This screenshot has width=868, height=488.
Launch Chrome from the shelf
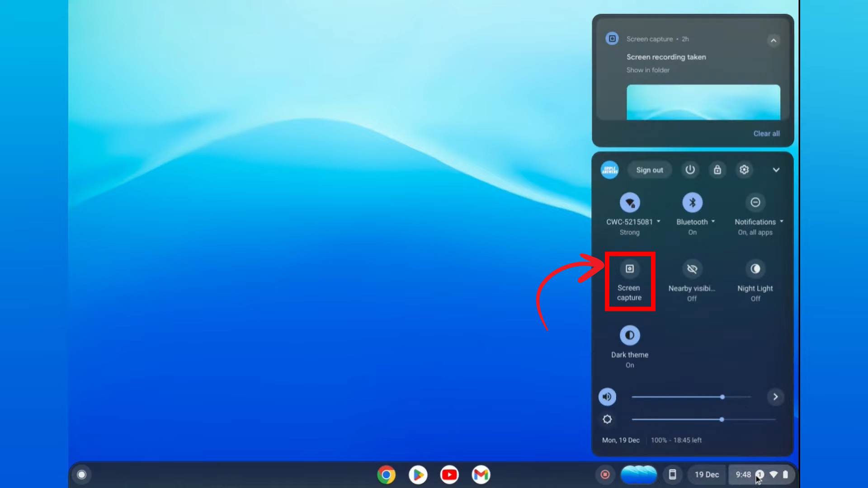[386, 474]
